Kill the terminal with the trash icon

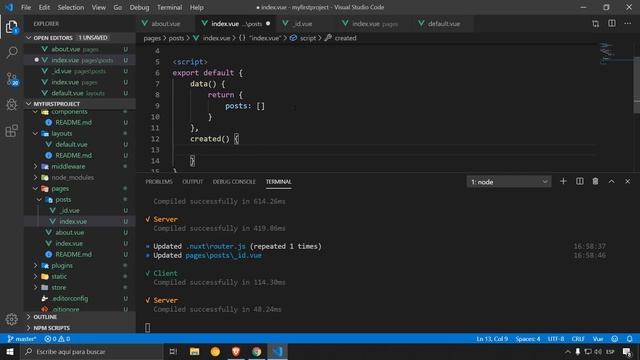595,181
